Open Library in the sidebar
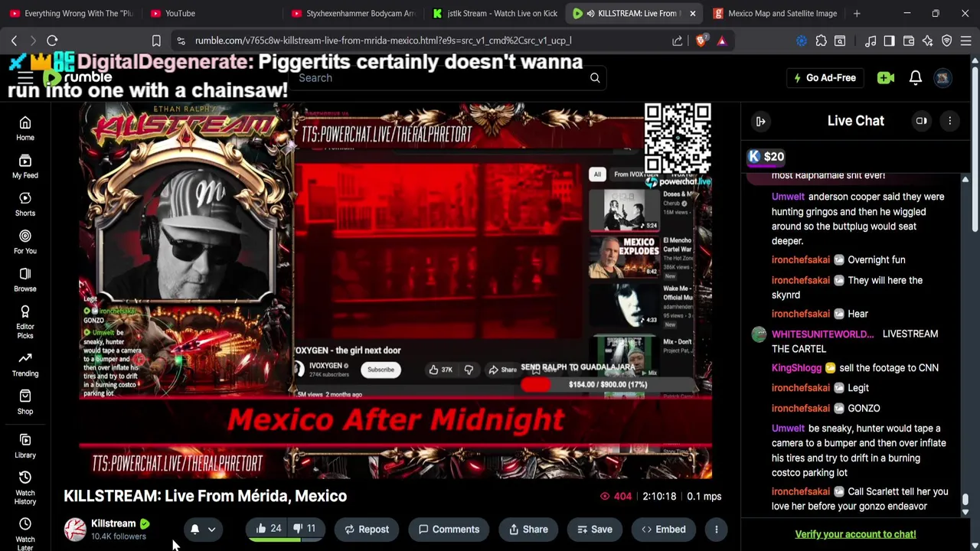 pos(25,445)
